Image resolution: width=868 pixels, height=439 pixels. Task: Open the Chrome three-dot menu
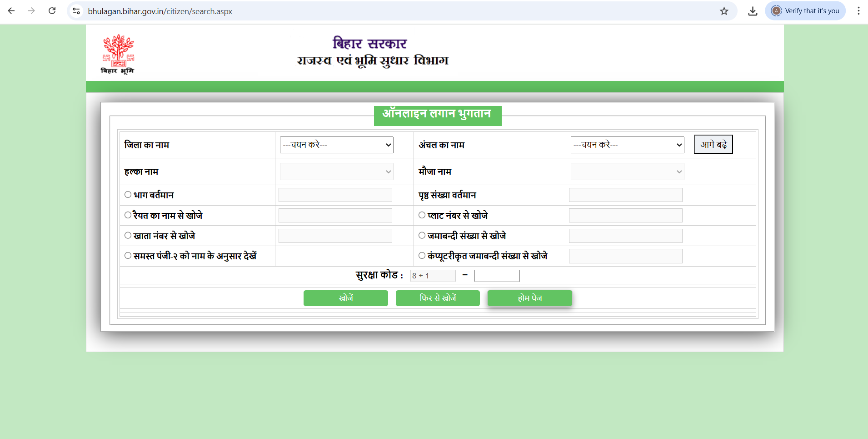coord(858,11)
